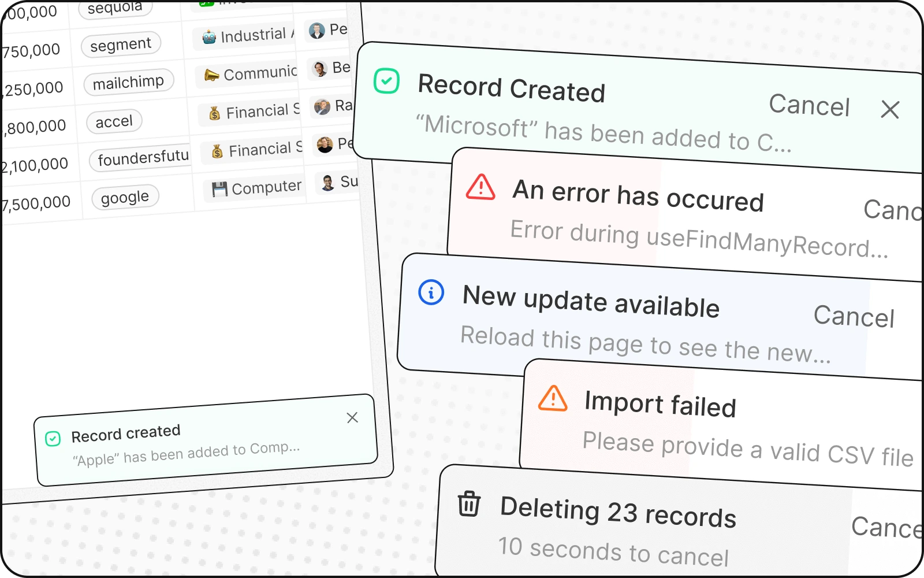Click the green checkmark icon on Record Created

point(386,81)
